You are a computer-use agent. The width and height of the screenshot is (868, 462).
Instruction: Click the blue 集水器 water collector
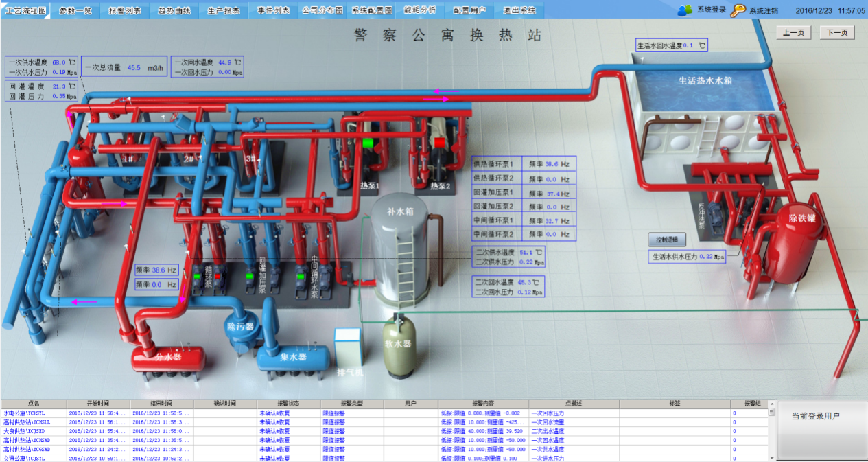pos(293,357)
